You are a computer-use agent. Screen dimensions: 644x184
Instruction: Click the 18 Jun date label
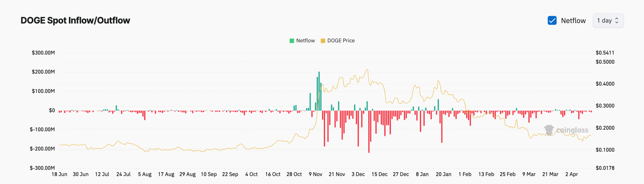(x=59, y=174)
